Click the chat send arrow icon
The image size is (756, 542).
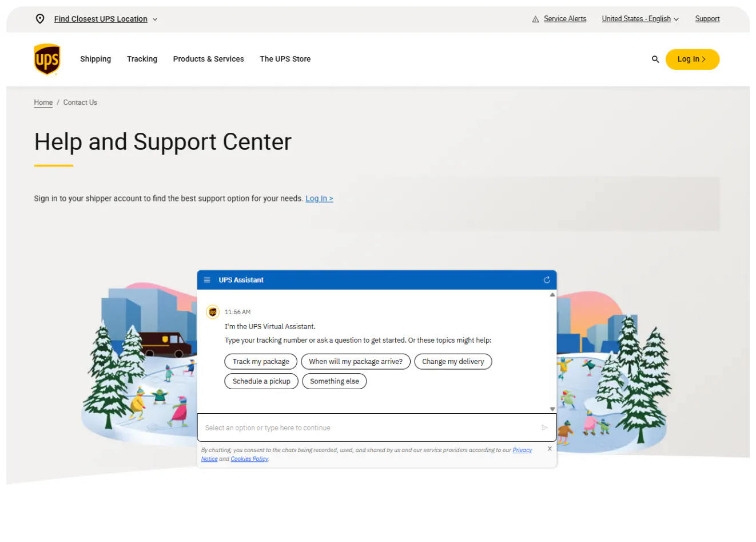pyautogui.click(x=544, y=428)
